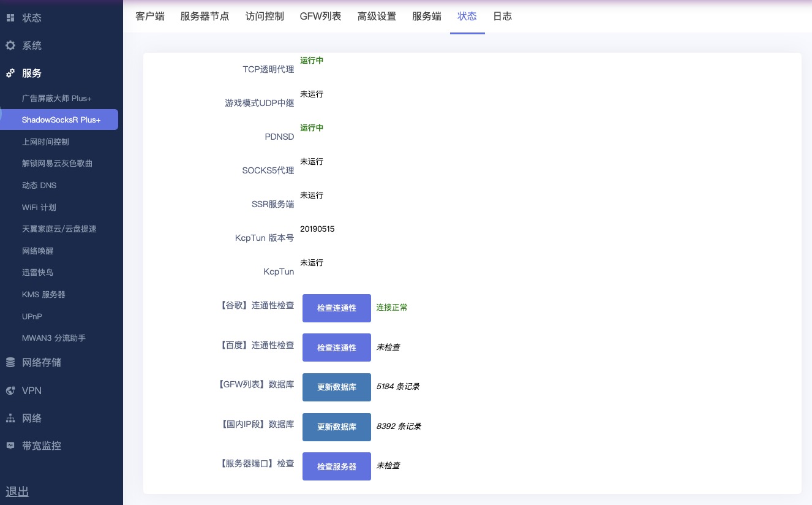Open the 带宽监控 monitoring icon
This screenshot has width=812, height=505.
pos(10,446)
